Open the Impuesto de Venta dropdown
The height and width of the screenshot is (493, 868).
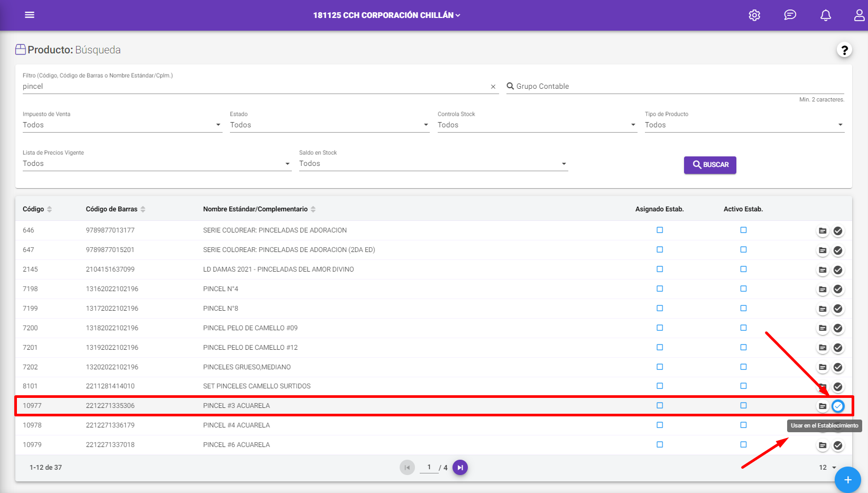click(122, 125)
